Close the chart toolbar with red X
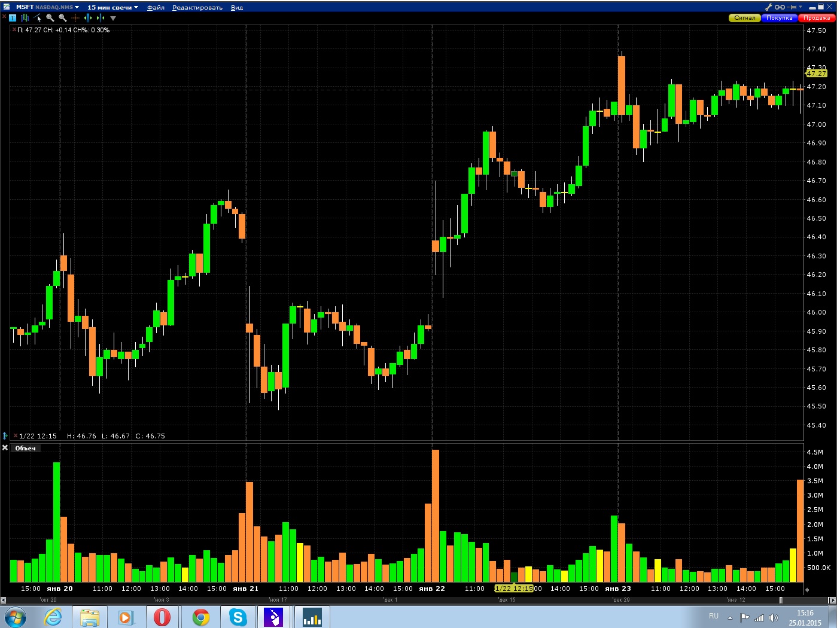 4,16
